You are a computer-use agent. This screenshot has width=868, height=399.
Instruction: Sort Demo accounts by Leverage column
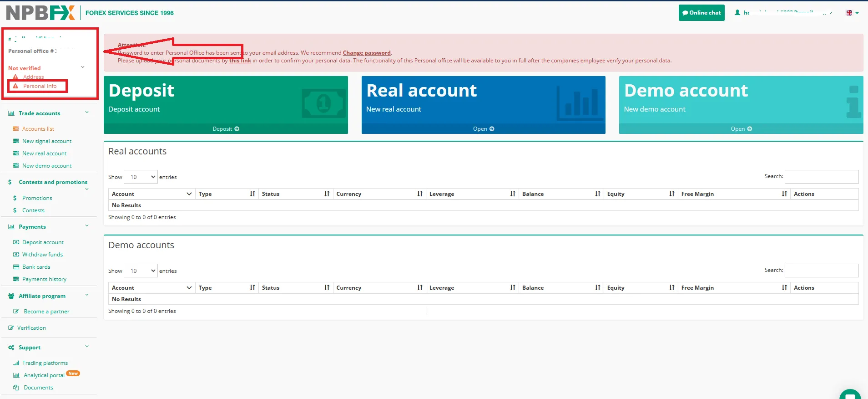(x=512, y=288)
